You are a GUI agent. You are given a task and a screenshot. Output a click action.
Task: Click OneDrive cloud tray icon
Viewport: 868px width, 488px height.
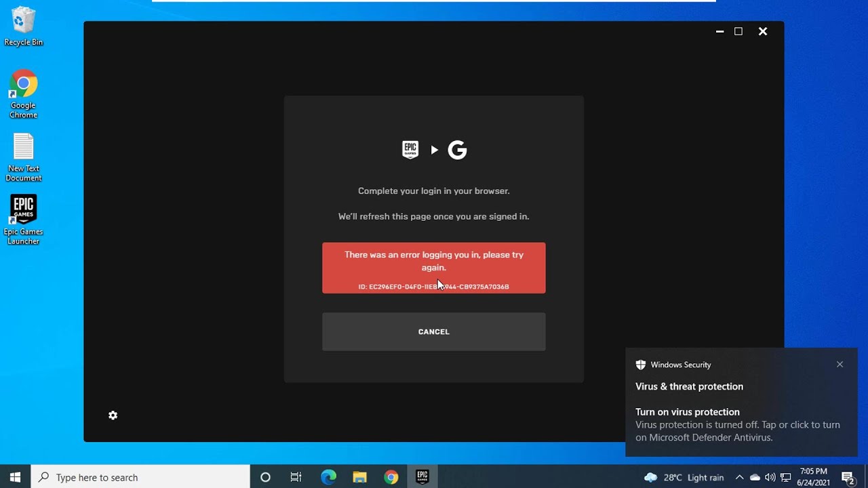755,477
